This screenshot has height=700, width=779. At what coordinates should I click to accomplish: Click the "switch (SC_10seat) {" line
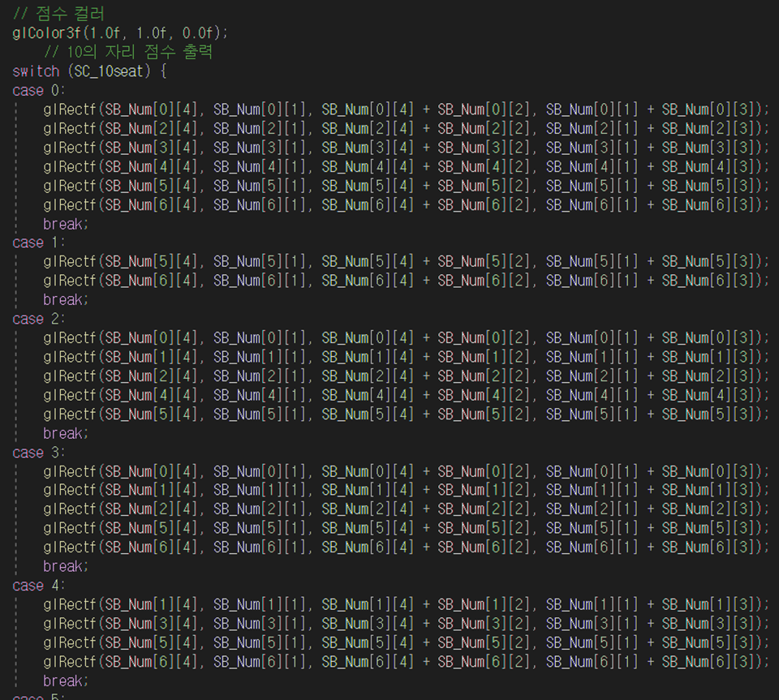point(89,71)
